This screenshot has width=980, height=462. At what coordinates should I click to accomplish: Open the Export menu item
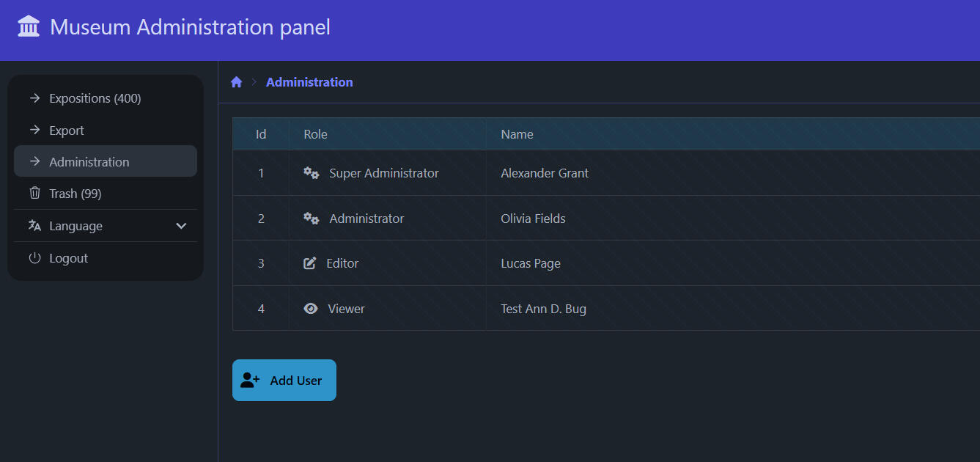(x=67, y=131)
